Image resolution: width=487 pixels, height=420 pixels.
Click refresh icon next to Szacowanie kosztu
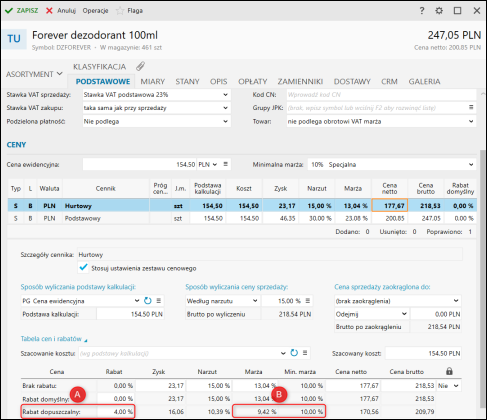pyautogui.click(x=294, y=353)
